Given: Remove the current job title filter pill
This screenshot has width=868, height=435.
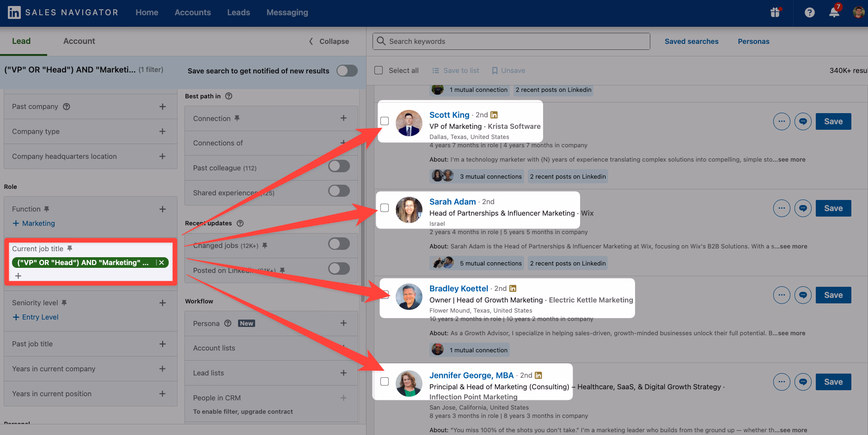Looking at the screenshot, I should [x=162, y=263].
